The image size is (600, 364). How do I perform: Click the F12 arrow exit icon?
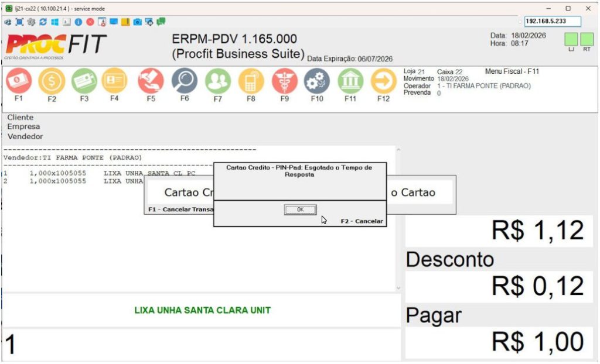pos(384,81)
